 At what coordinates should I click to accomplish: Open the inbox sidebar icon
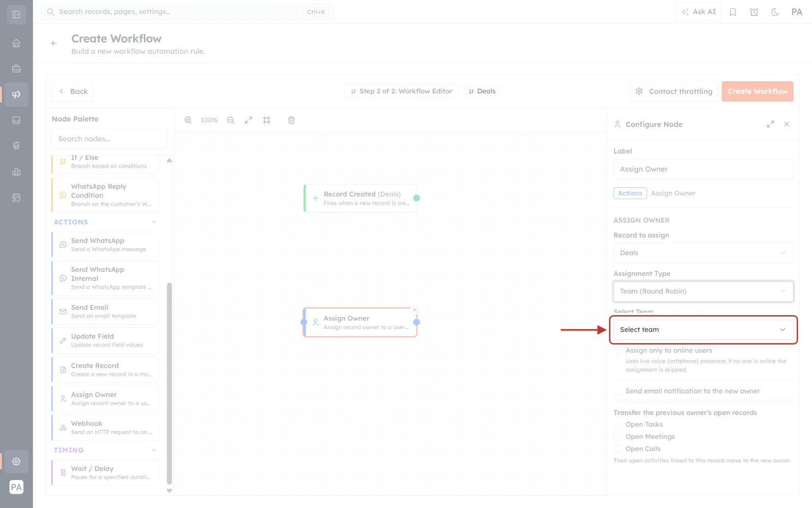click(x=16, y=120)
